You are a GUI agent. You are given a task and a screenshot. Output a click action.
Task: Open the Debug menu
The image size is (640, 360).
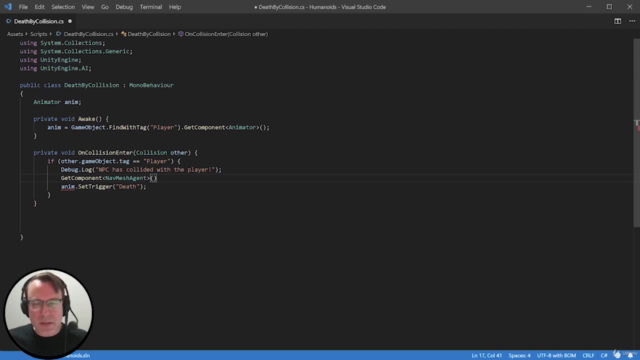coord(124,7)
